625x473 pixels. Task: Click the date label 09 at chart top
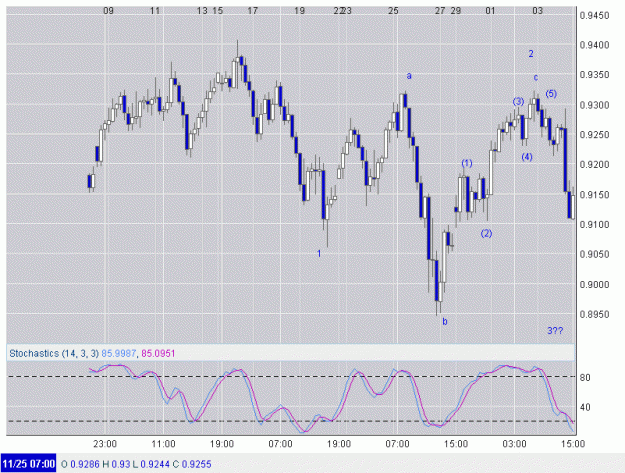pos(108,11)
